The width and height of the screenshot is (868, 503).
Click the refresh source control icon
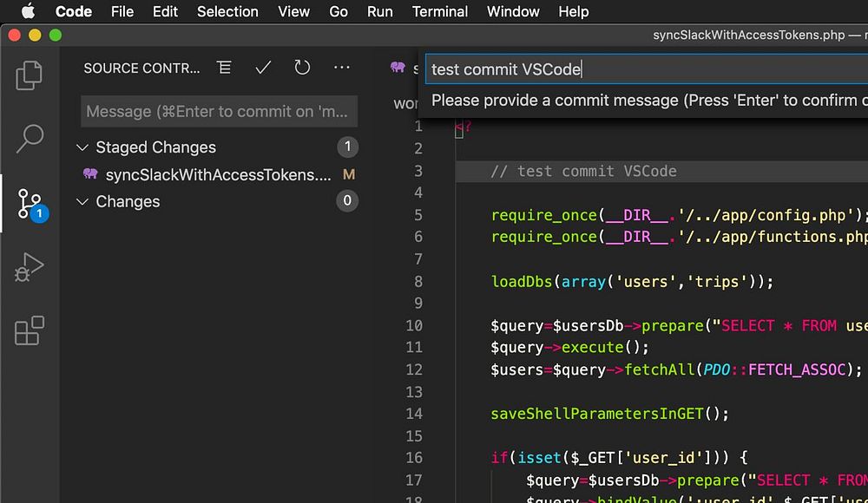point(302,68)
